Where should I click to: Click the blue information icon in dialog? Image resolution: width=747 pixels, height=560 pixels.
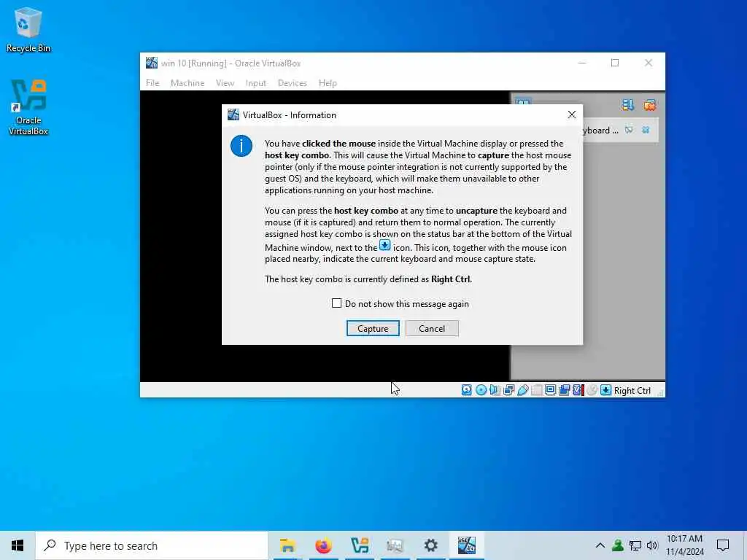point(241,146)
